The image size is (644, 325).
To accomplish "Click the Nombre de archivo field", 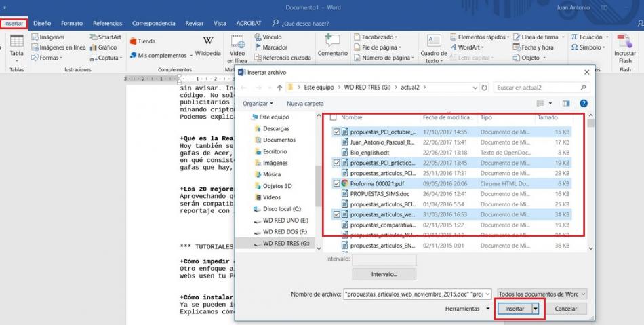I will click(x=418, y=294).
